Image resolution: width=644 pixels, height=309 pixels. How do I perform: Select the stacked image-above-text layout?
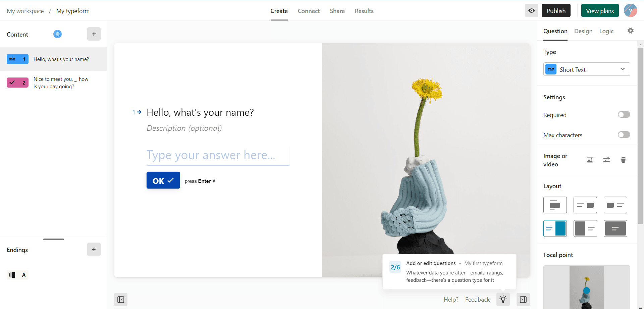pos(555,205)
